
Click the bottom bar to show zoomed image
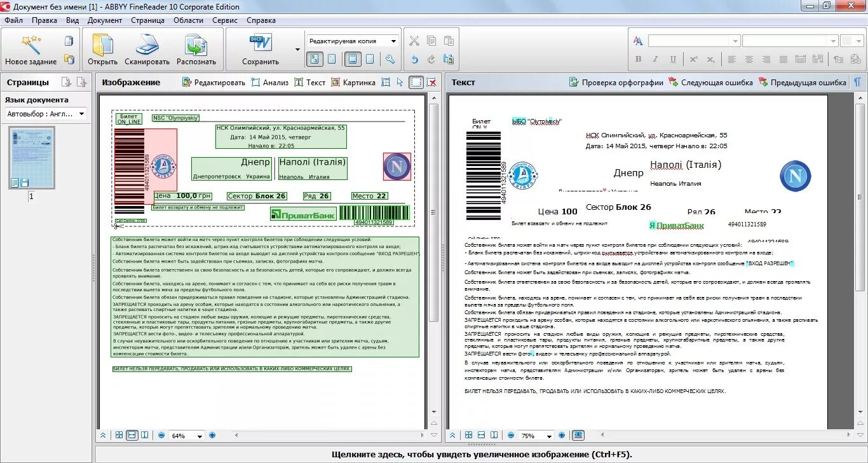[481, 454]
